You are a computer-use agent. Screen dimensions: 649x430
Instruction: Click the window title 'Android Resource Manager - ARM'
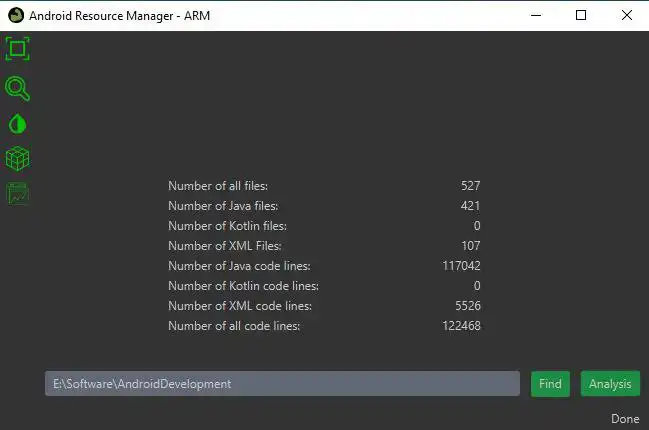120,16
